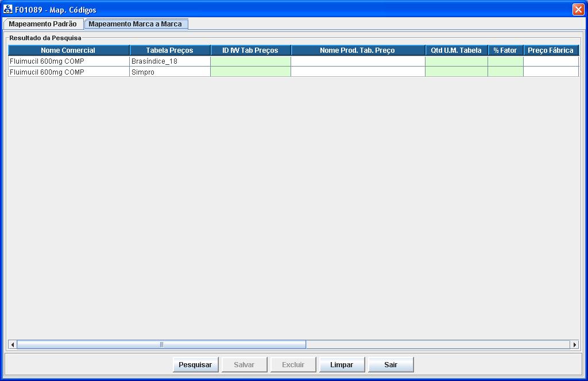Click Preço Fábrica cell in Brasíndice_18 row

coord(551,61)
